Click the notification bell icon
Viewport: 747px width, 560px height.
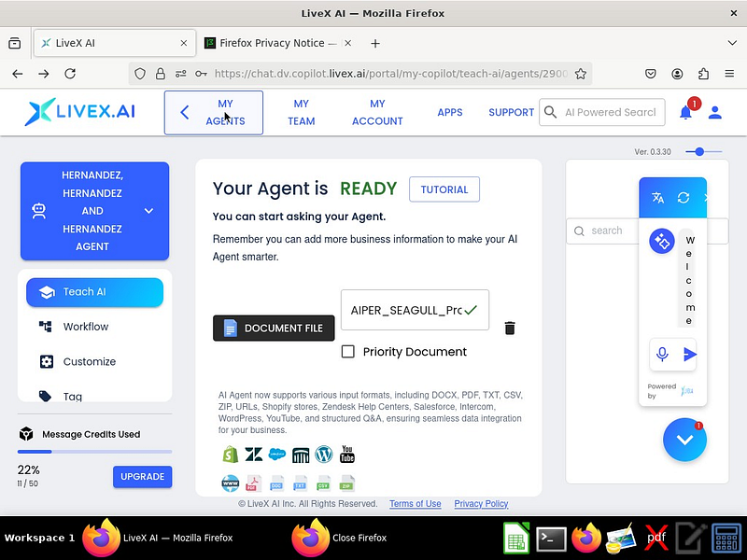pyautogui.click(x=685, y=112)
